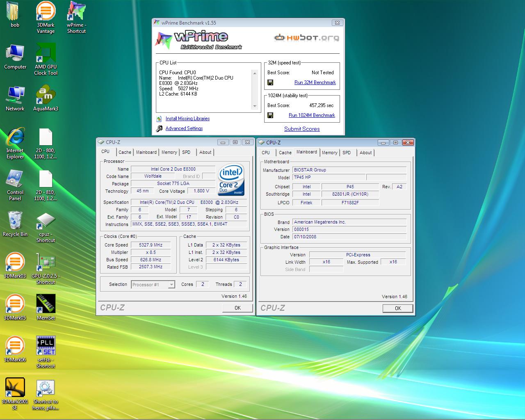Image resolution: width=525 pixels, height=420 pixels.
Task: Click OK in left CPU-Z window
Action: (237, 308)
